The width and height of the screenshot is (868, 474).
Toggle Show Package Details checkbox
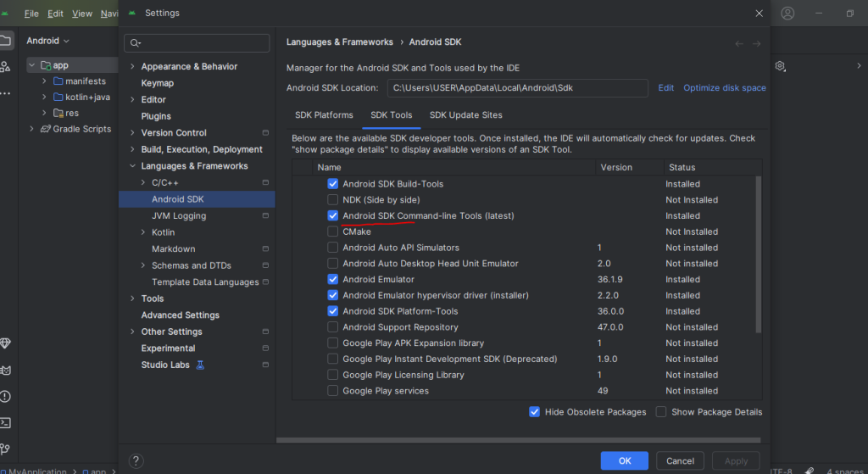point(661,412)
